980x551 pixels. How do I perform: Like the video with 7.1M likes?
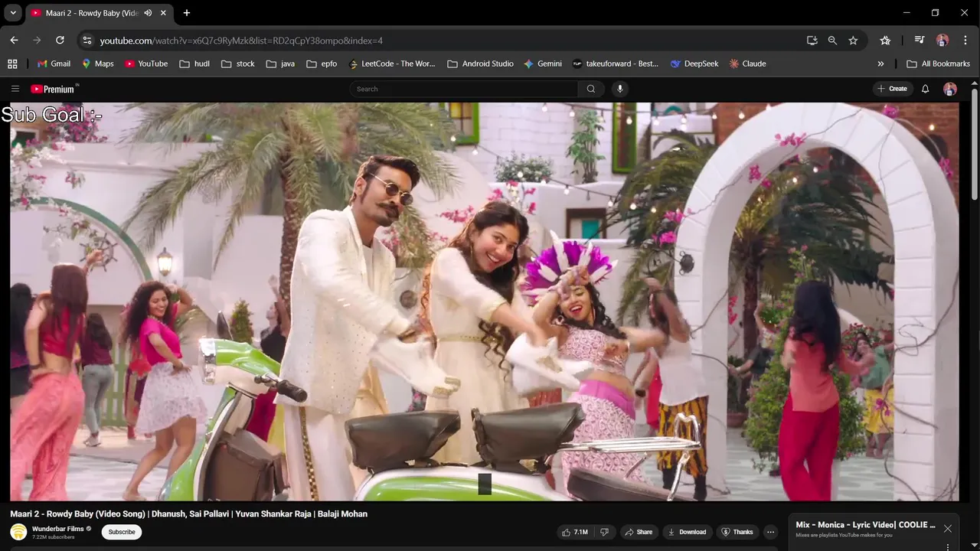[575, 532]
